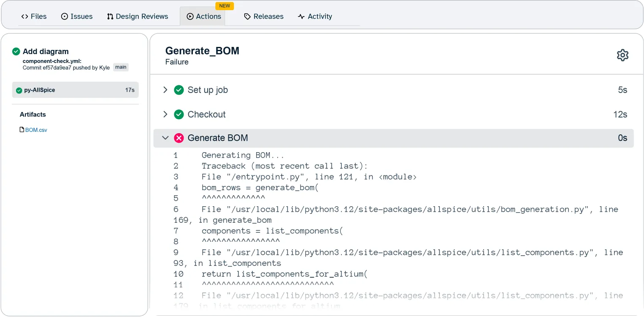Viewport: 644px width, 317px height.
Task: Click log line 7 components = list_components(
Action: (x=273, y=231)
